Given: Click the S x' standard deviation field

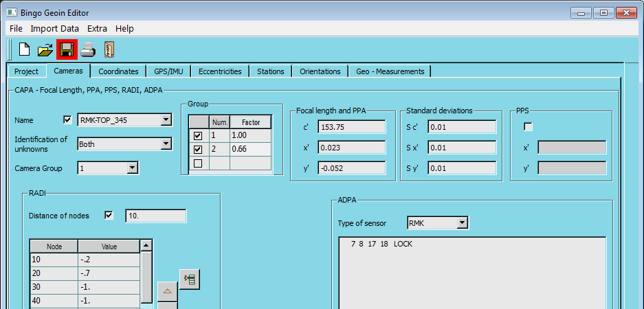Looking at the screenshot, I should point(462,148).
